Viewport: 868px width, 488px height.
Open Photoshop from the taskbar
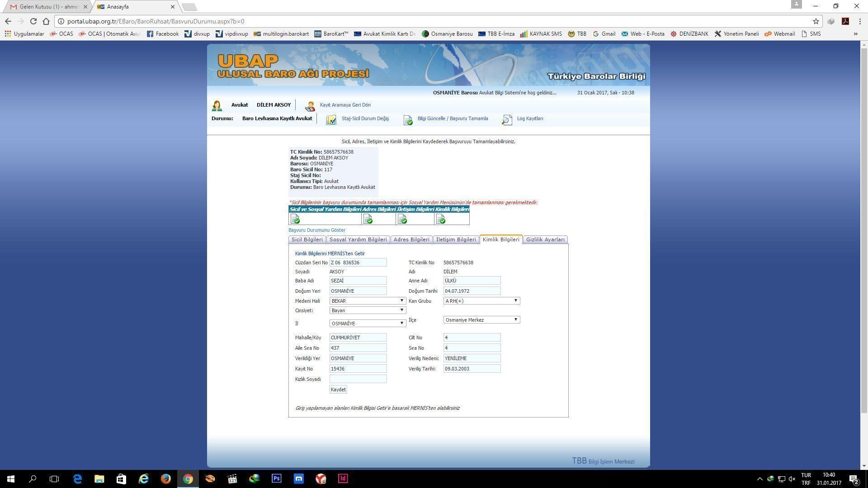pyautogui.click(x=276, y=479)
